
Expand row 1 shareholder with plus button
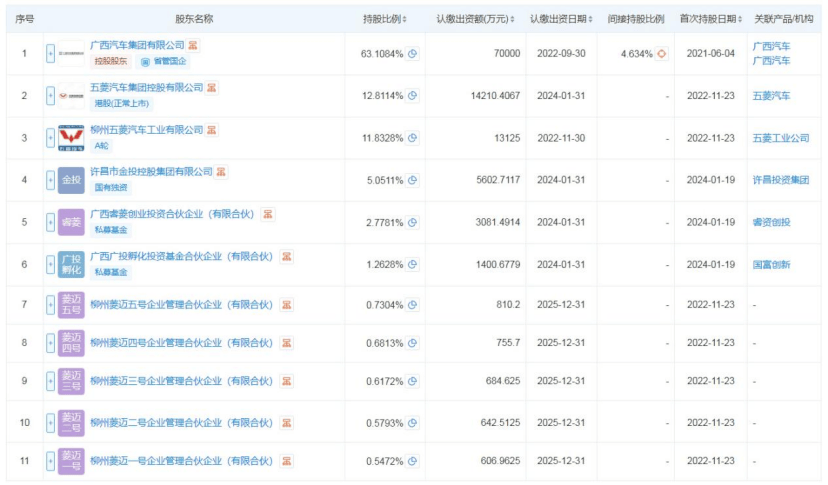[50, 54]
